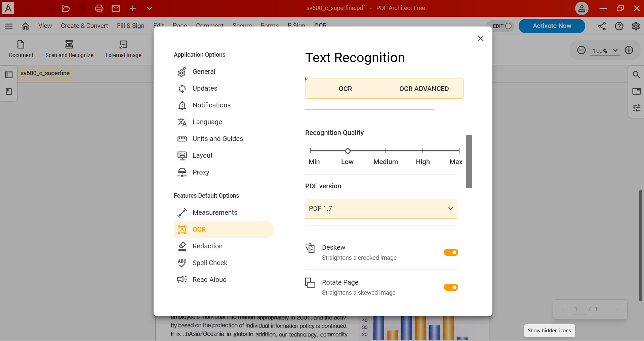Image resolution: width=644 pixels, height=341 pixels.
Task: Switch to the OCR ADVANCED tab
Action: coord(424,89)
